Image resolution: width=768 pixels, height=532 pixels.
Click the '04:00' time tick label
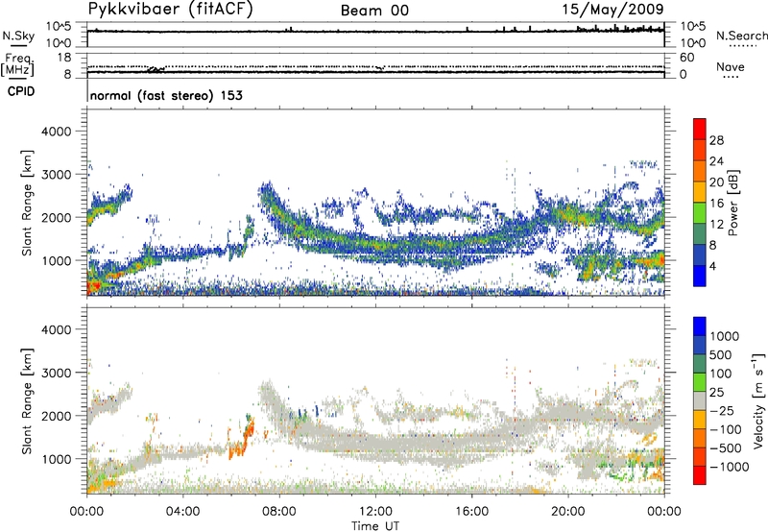click(182, 512)
